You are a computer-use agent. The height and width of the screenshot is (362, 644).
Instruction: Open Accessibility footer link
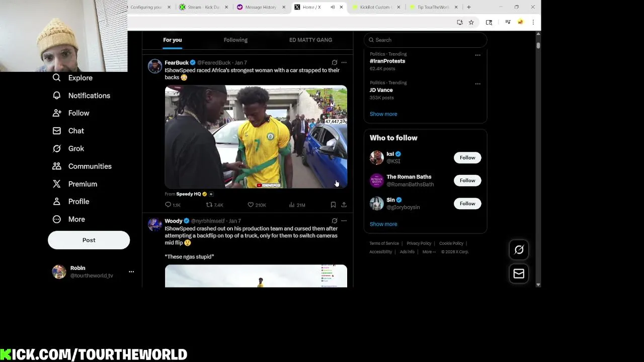(380, 252)
